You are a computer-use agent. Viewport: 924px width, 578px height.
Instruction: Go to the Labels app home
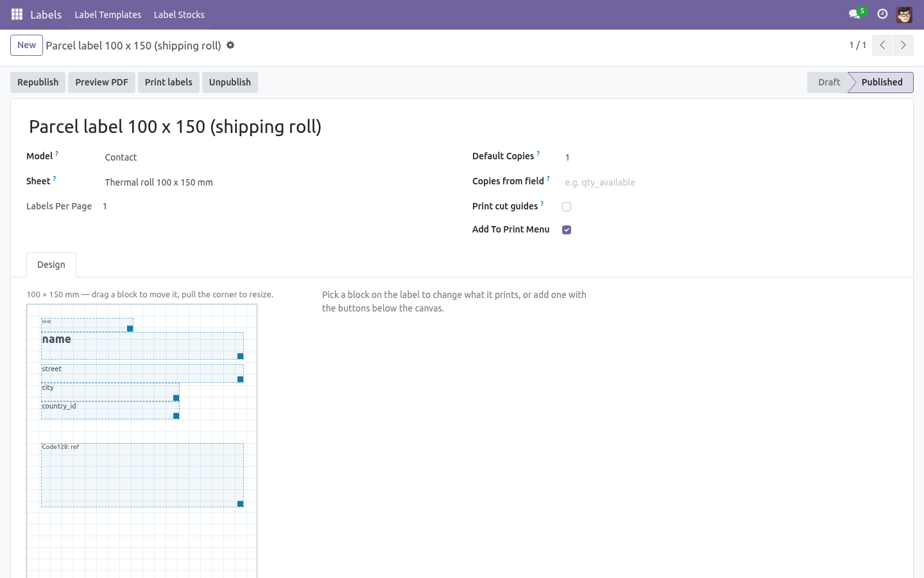(x=46, y=15)
